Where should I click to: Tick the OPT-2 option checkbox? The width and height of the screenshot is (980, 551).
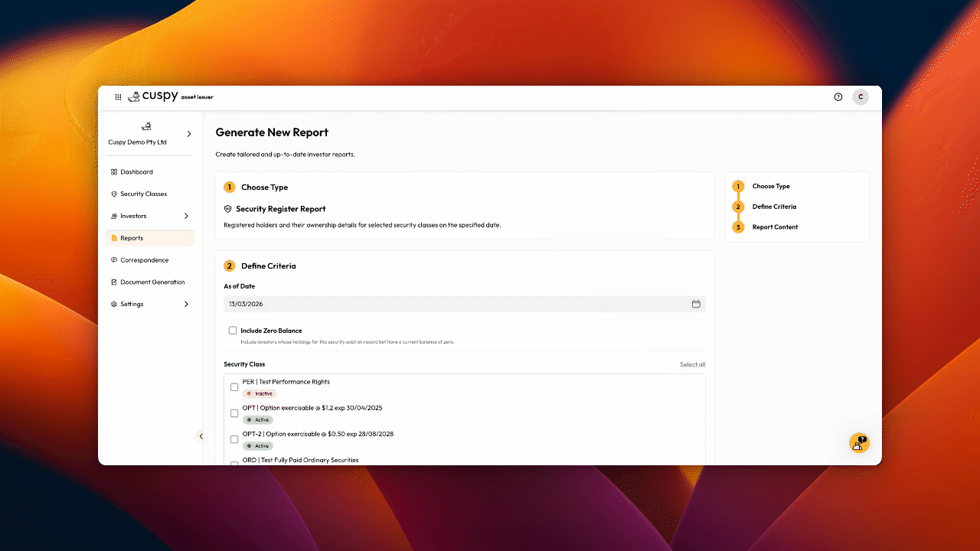pos(234,439)
